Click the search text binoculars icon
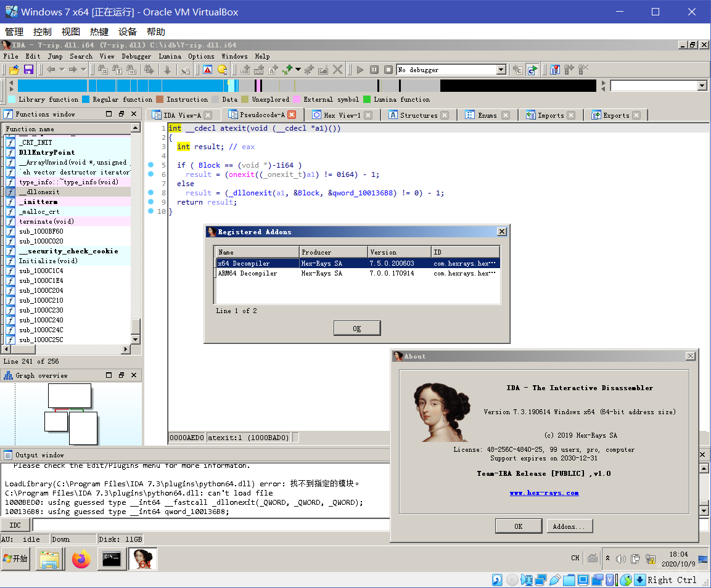711x588 pixels. pos(117,70)
